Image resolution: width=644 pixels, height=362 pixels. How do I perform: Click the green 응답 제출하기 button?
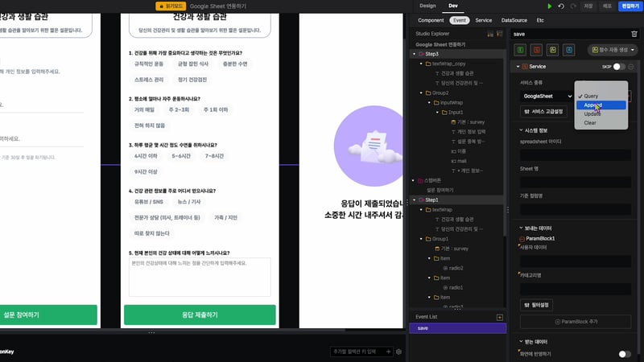click(200, 315)
